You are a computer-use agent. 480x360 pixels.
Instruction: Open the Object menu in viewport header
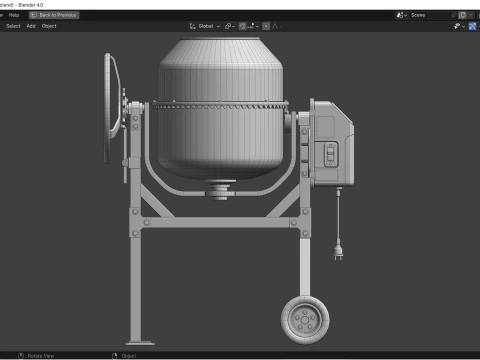49,26
